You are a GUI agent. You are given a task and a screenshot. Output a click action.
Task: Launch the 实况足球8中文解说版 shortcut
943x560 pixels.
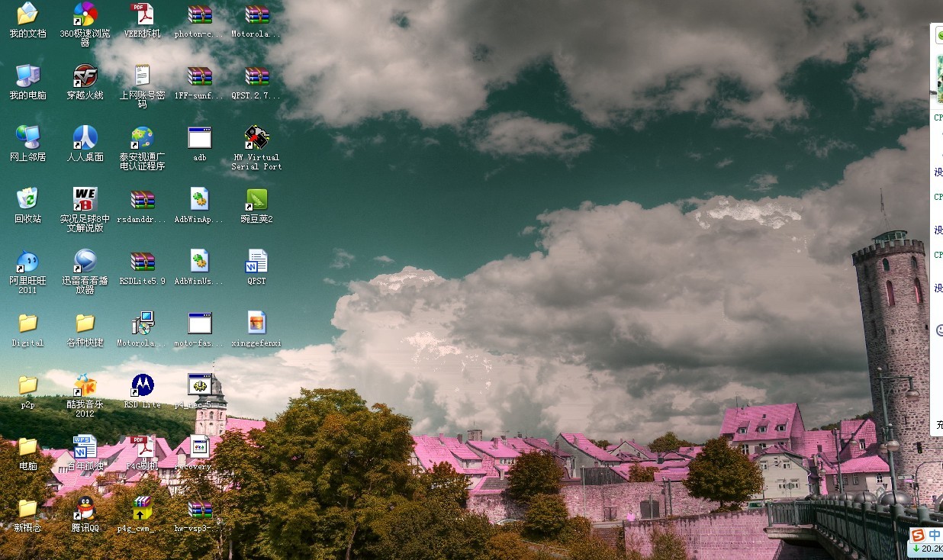coord(85,198)
